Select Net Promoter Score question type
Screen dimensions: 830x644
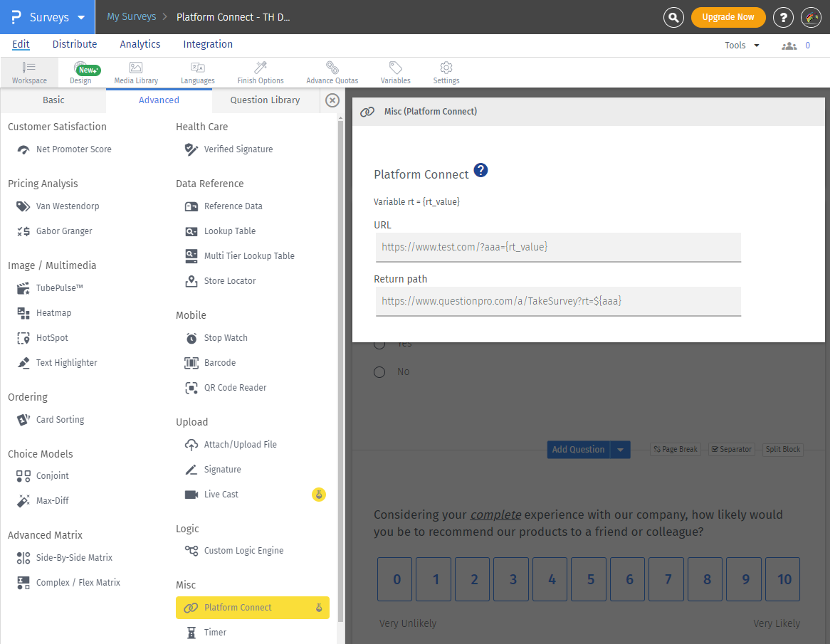click(x=64, y=149)
